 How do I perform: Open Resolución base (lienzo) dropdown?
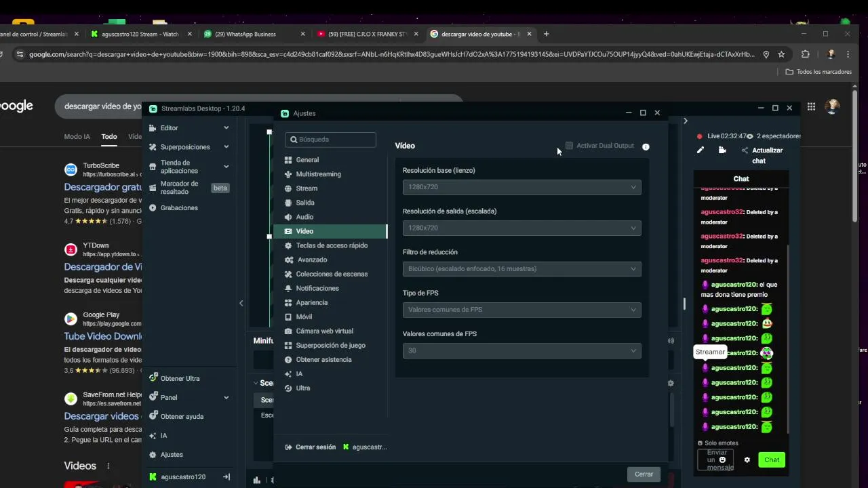click(x=521, y=187)
